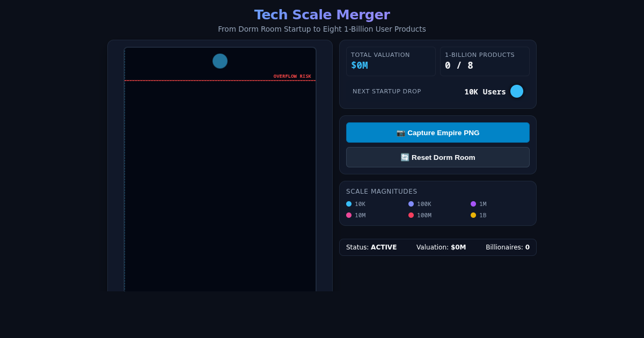The width and height of the screenshot is (644, 338).
Task: Click the 100M red legend dot
Action: pos(411,215)
